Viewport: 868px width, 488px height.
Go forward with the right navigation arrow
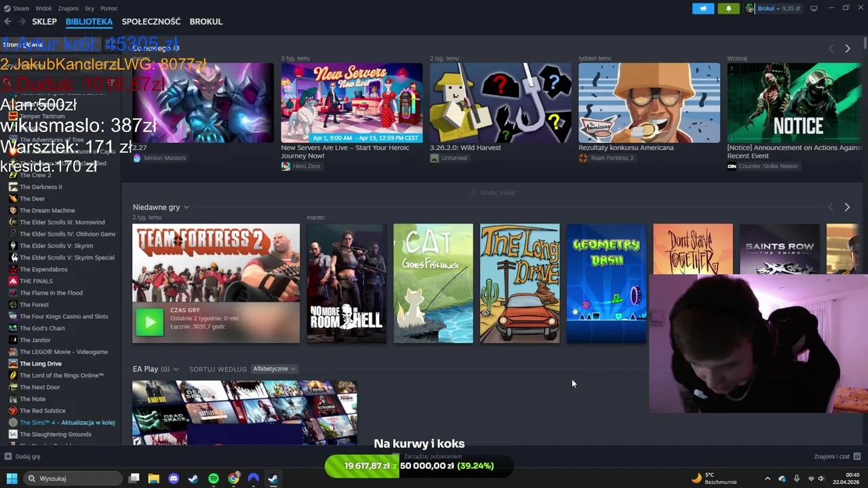[22, 22]
